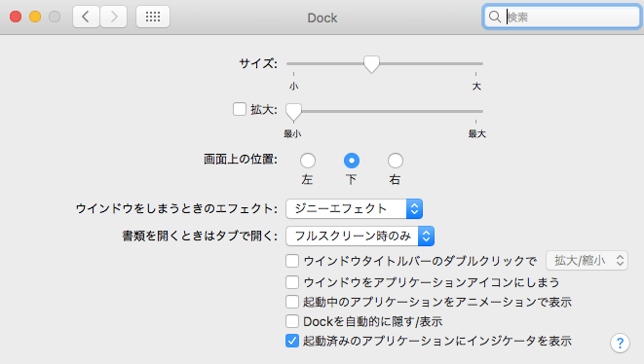Check ウインドウをアプリケーションアイコンにしまう option
Screen dimensions: 644x364
click(x=292, y=282)
